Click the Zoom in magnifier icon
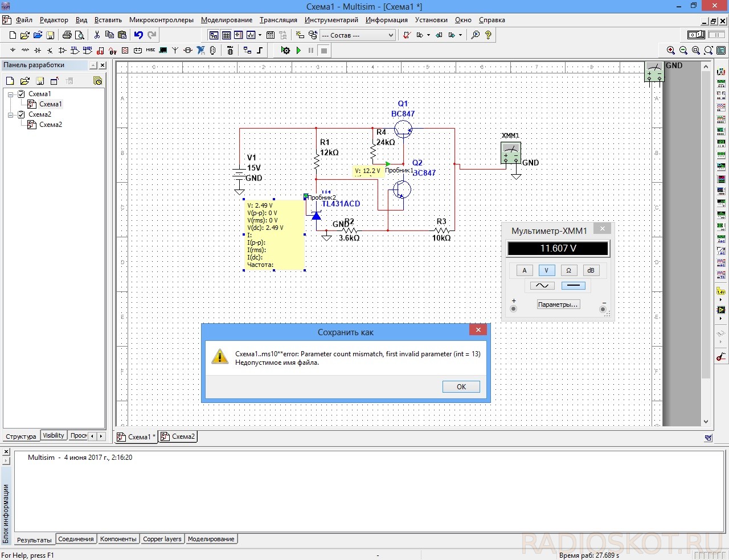The height and width of the screenshot is (560, 729). click(671, 51)
